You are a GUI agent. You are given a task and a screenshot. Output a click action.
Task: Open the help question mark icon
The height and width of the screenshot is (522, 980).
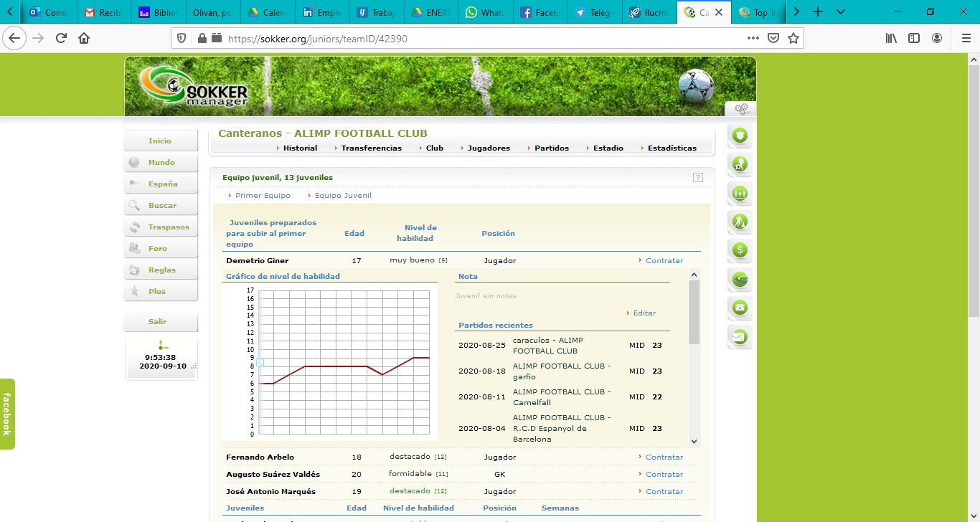pos(697,177)
